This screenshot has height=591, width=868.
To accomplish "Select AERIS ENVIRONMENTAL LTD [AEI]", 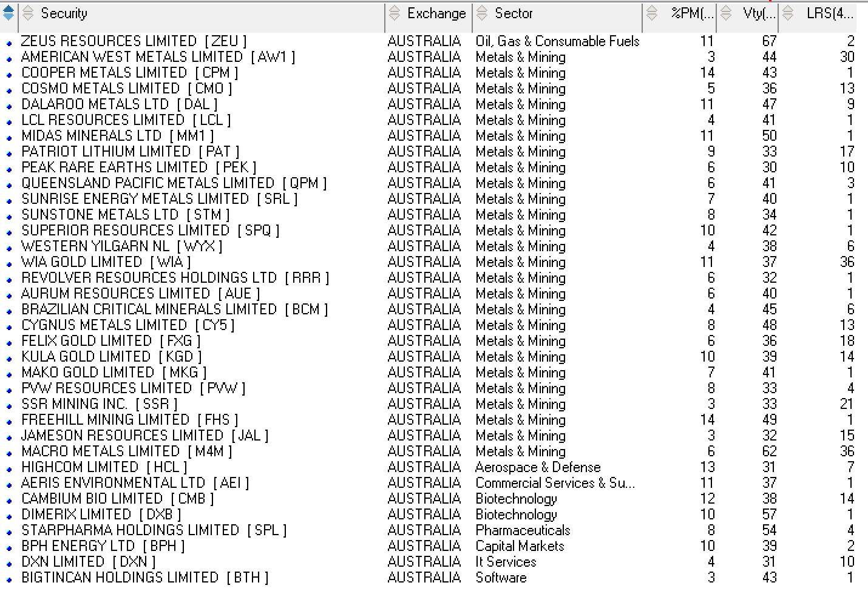I will pyautogui.click(x=135, y=483).
